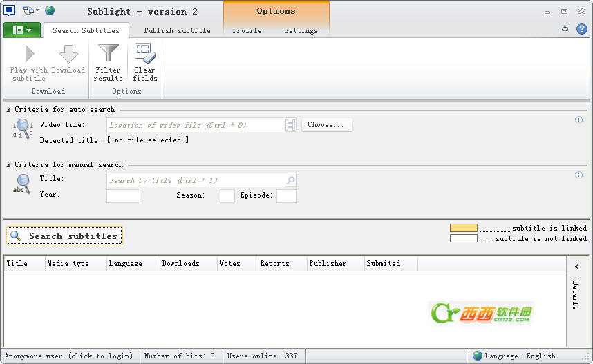Viewport: 593px width, 364px height.
Task: Click the Search subtitles button
Action: (x=65, y=236)
